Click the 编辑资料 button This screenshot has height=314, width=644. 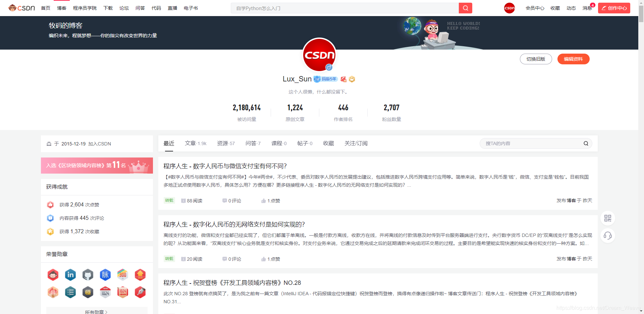[x=573, y=59]
